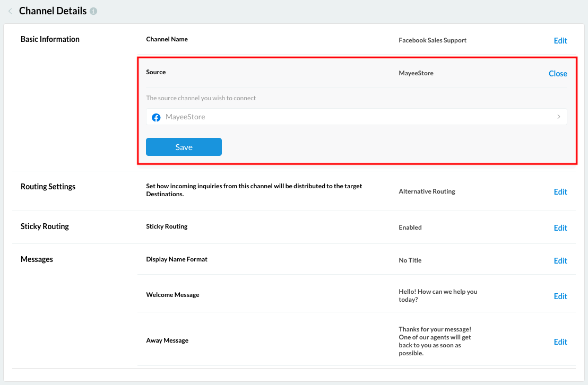Click the Away Message label

[167, 340]
